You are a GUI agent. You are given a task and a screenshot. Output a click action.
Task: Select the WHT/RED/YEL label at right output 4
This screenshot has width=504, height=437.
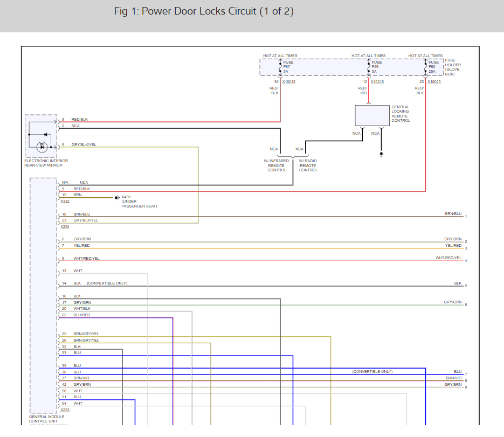click(x=448, y=258)
